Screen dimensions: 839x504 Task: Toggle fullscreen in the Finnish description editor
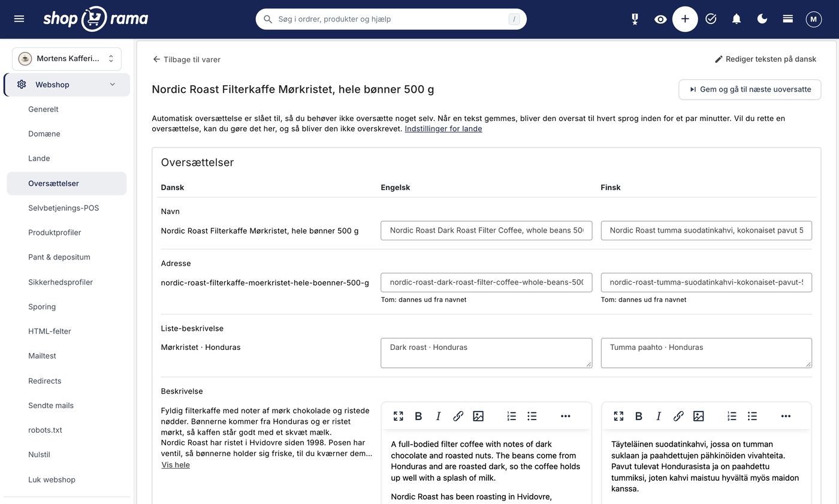coord(618,416)
